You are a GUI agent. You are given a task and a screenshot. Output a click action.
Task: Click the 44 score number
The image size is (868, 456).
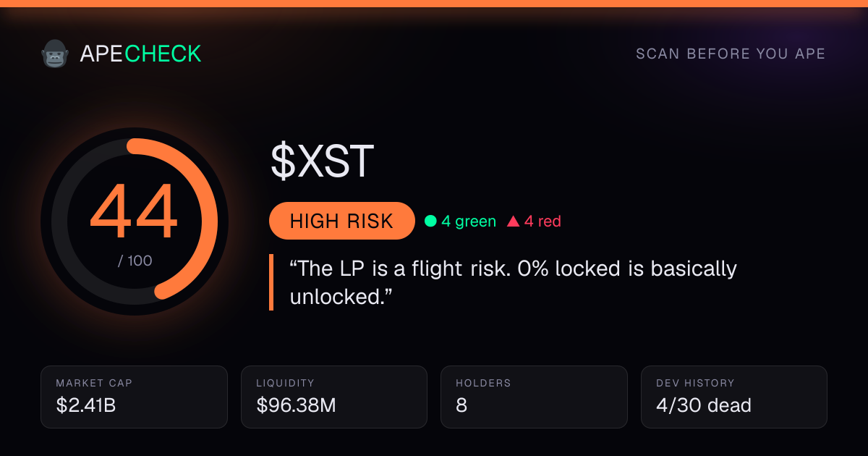pyautogui.click(x=134, y=214)
